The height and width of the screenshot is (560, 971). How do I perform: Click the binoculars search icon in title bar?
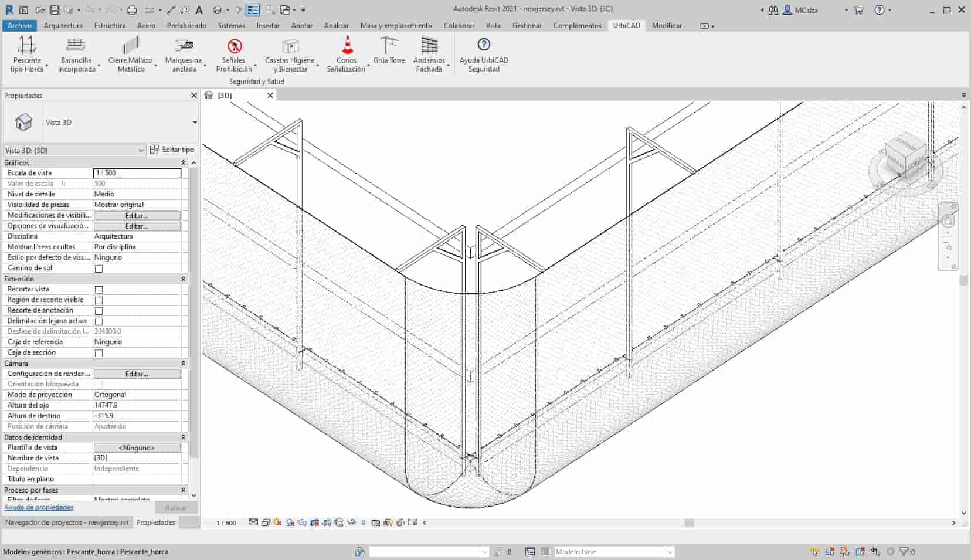coord(773,10)
